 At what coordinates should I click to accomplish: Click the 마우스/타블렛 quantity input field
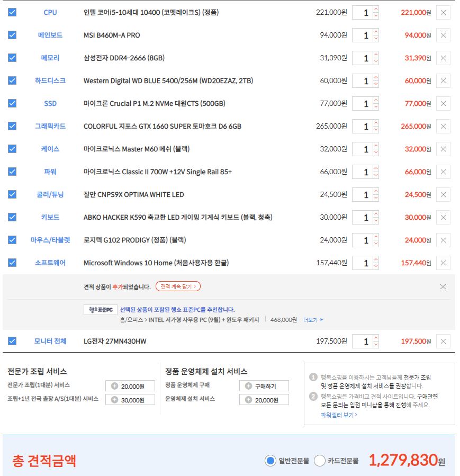pos(363,240)
